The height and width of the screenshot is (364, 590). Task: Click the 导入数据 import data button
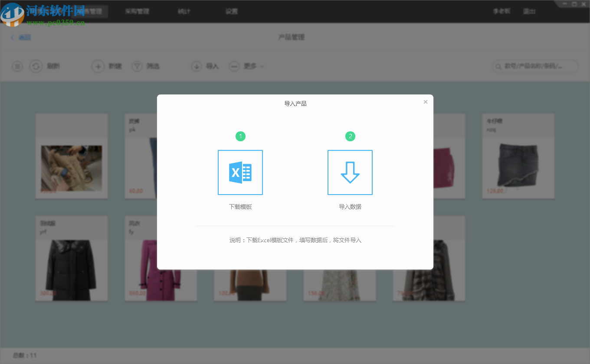[x=350, y=207]
